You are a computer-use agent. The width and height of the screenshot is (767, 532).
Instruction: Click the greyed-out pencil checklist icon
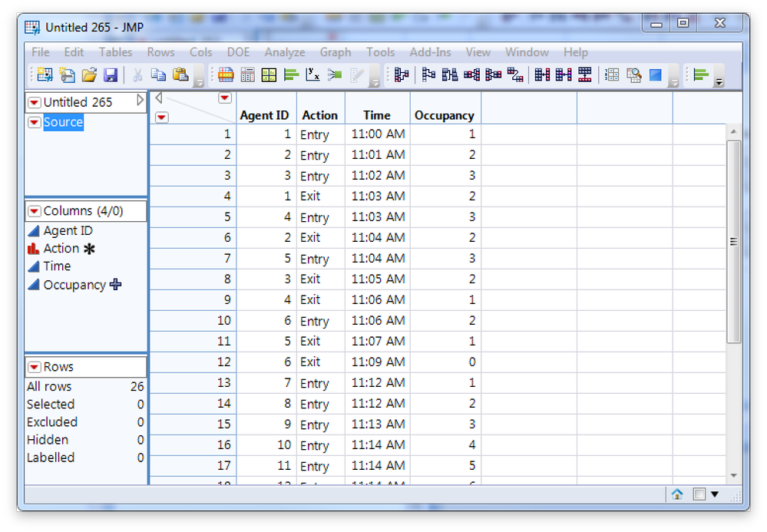click(x=357, y=74)
